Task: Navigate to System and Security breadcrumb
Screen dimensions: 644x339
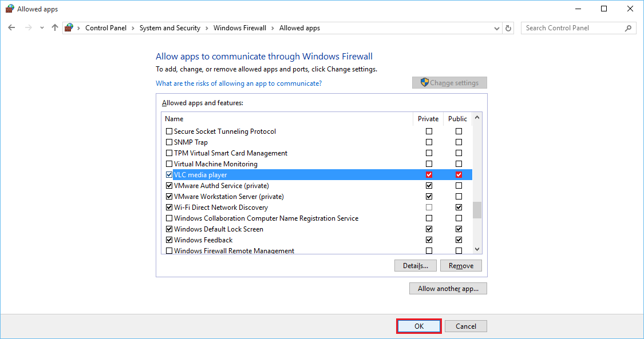Action: click(169, 28)
